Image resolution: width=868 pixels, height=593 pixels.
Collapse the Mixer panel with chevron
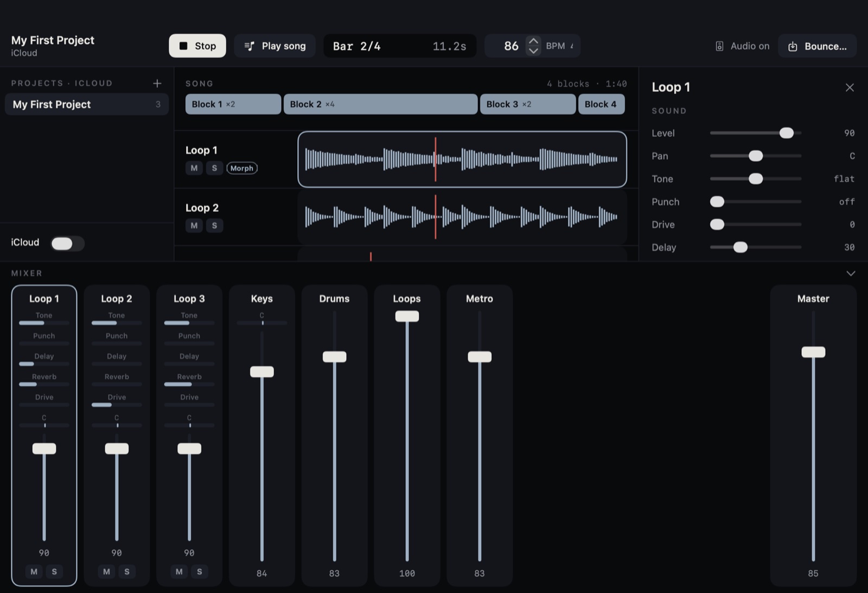click(851, 273)
